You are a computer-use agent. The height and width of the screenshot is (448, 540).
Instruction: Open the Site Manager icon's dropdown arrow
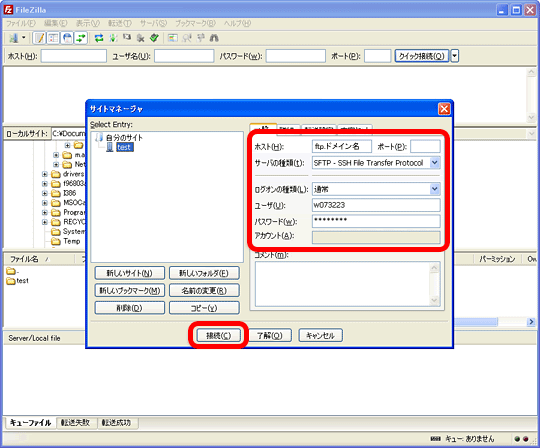click(x=24, y=38)
